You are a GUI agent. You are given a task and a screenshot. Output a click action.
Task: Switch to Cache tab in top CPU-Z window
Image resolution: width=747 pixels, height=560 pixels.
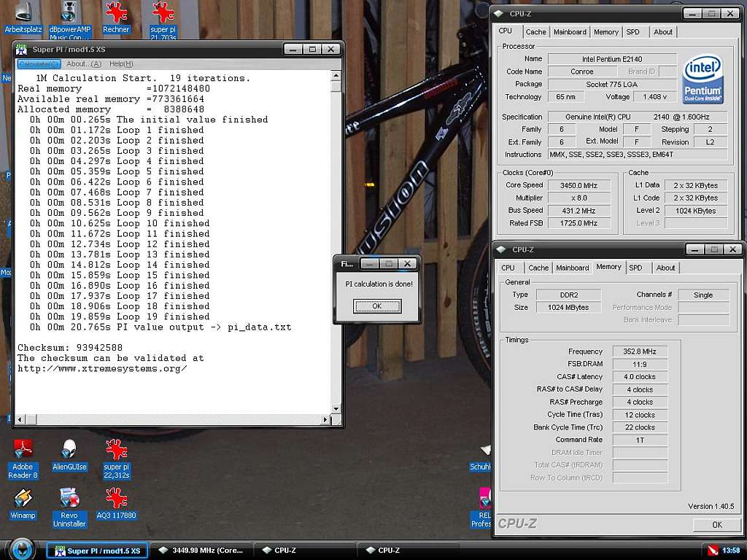(x=535, y=32)
